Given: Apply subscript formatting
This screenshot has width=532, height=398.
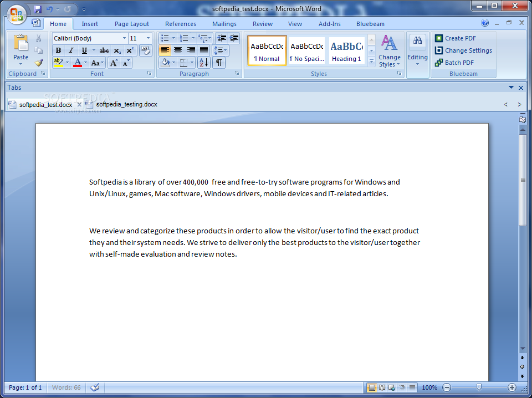Looking at the screenshot, I should 117,50.
